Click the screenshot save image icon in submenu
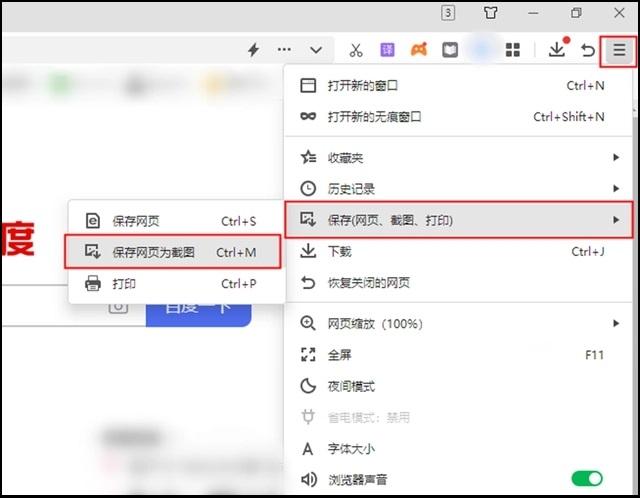The height and width of the screenshot is (498, 640). (x=93, y=251)
